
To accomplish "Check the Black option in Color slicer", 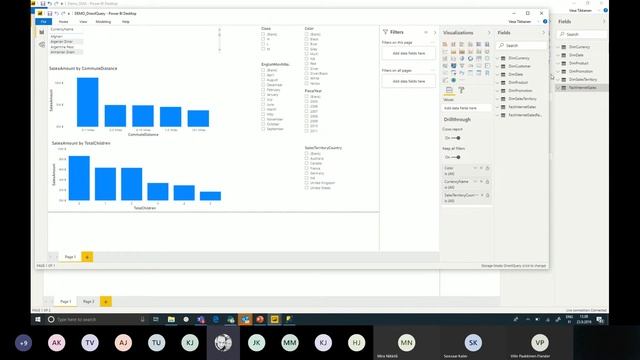I will (307, 39).
